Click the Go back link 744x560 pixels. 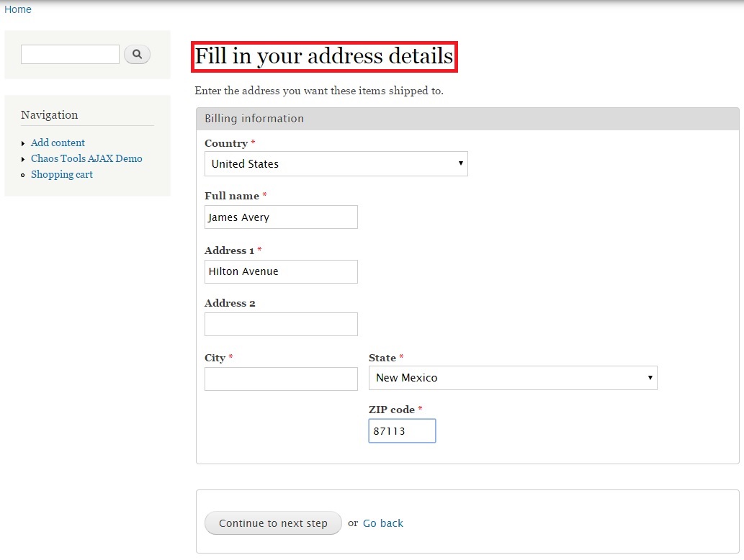[383, 523]
